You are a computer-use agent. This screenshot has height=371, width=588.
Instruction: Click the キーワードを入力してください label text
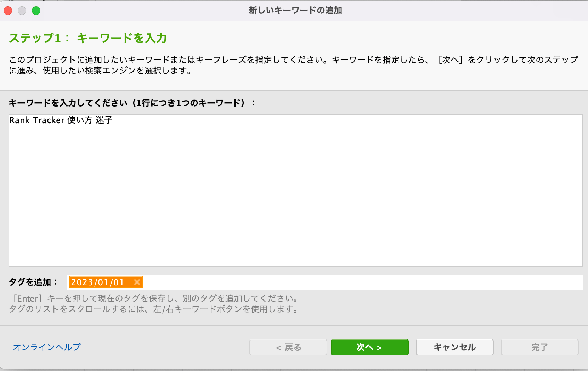click(132, 103)
